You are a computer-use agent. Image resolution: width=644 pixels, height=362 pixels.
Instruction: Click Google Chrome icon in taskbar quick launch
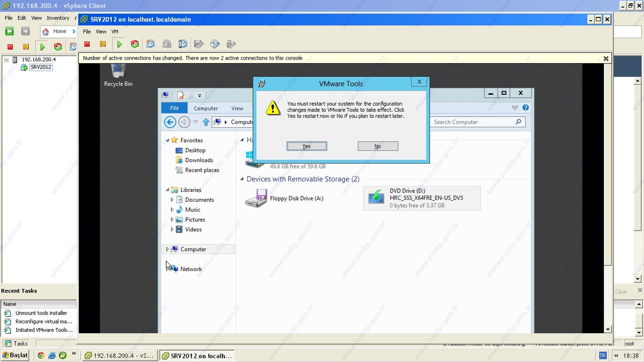pyautogui.click(x=41, y=356)
